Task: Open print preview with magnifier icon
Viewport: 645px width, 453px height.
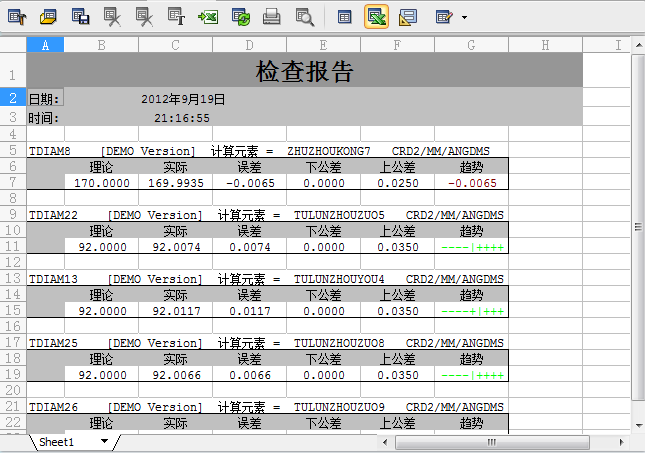Action: tap(304, 17)
